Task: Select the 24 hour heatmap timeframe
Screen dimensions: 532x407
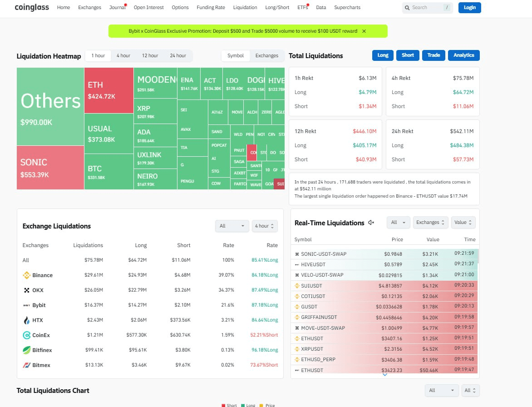Action: pos(178,56)
